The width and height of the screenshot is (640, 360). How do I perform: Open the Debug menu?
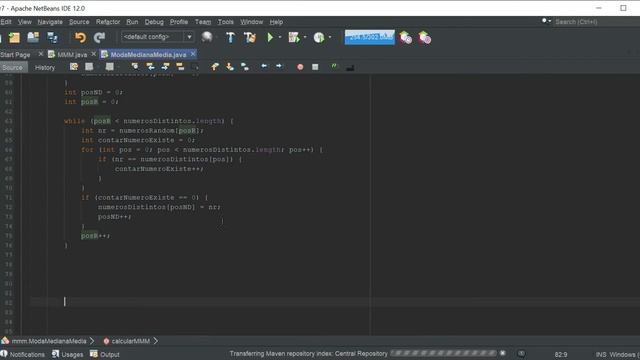(x=154, y=22)
